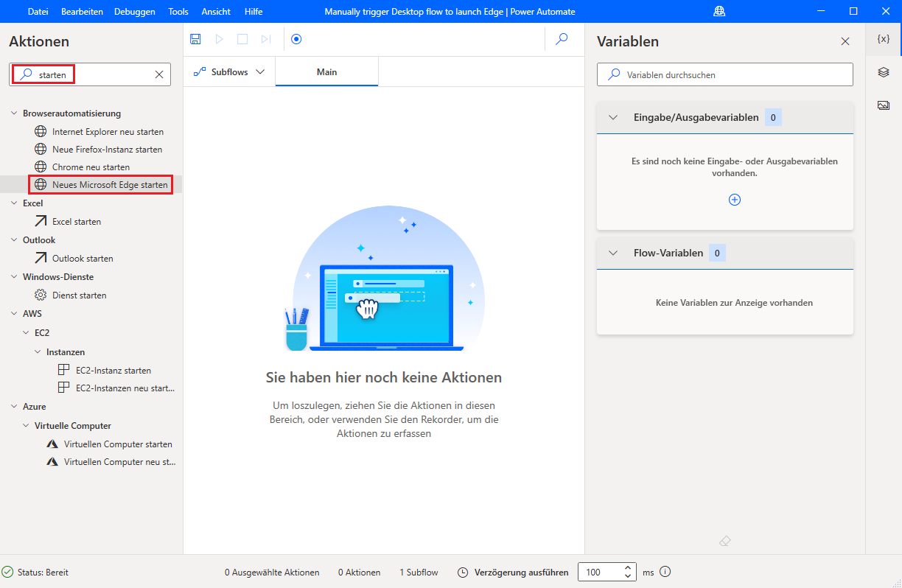Click the 0 Aktionen status text

pyautogui.click(x=360, y=573)
